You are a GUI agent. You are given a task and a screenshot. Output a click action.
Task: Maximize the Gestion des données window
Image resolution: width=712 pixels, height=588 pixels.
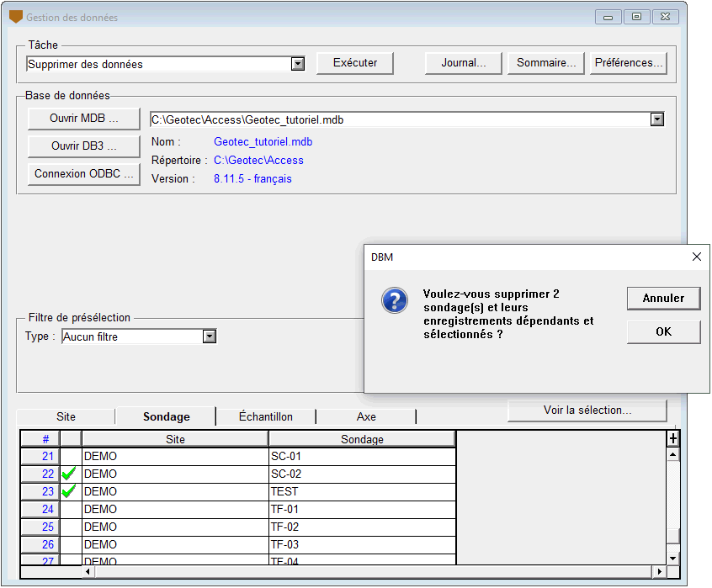[x=636, y=17]
